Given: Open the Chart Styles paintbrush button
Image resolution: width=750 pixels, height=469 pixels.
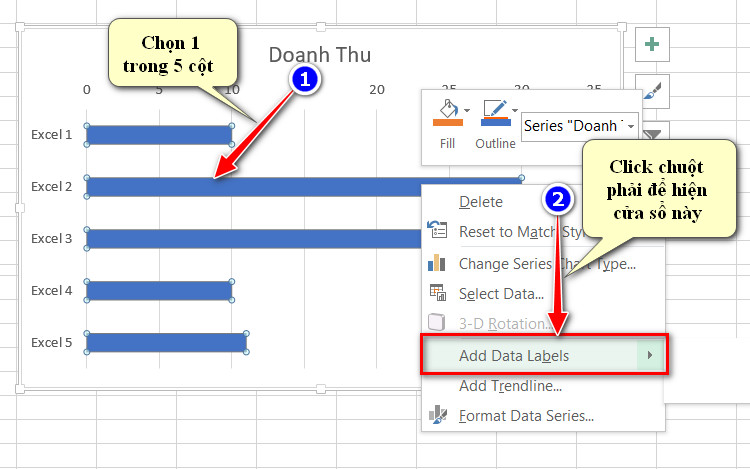Looking at the screenshot, I should click(652, 91).
